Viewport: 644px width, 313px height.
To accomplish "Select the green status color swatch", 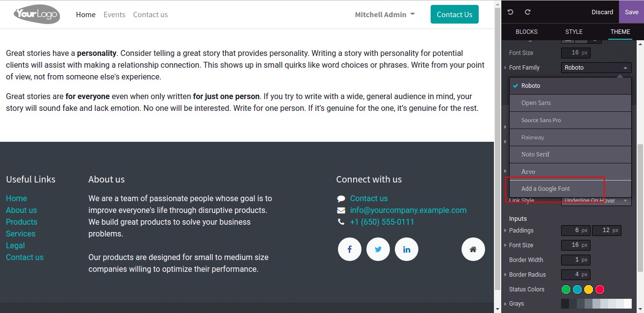I will (x=566, y=289).
